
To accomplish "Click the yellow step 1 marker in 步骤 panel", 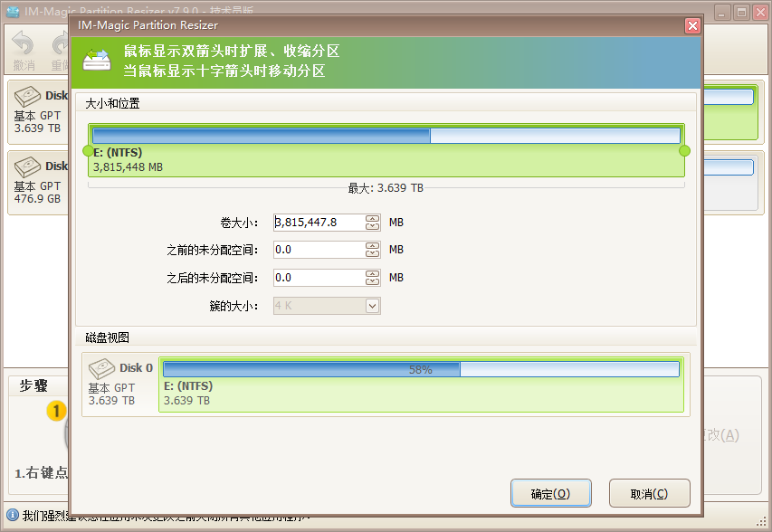I will pos(56,410).
